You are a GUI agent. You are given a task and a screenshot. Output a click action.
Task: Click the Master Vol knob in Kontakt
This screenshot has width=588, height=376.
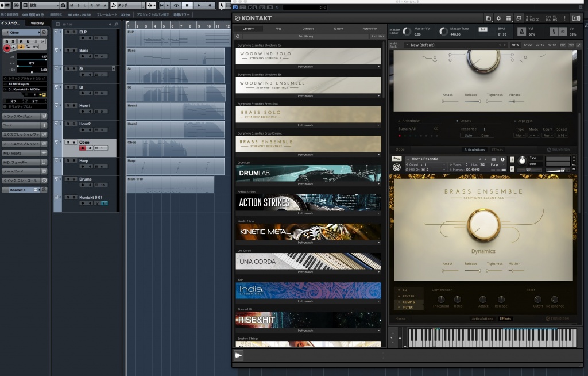(x=407, y=32)
